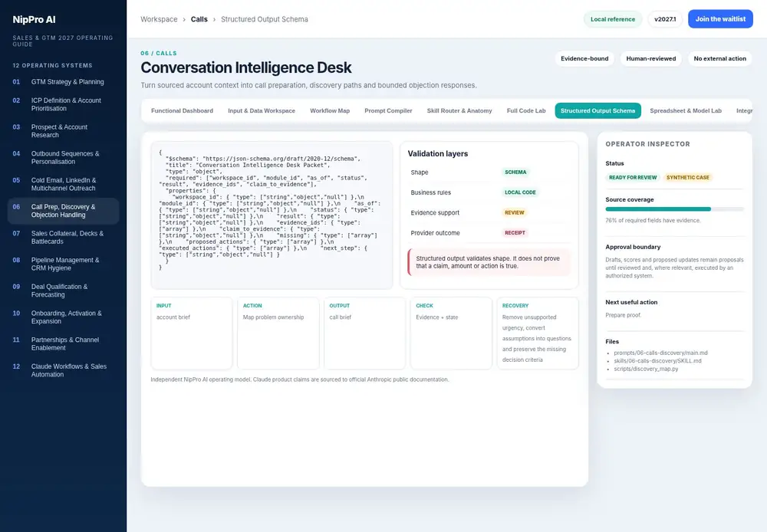Click the SYNTHETIC CASE status badge

(687, 178)
